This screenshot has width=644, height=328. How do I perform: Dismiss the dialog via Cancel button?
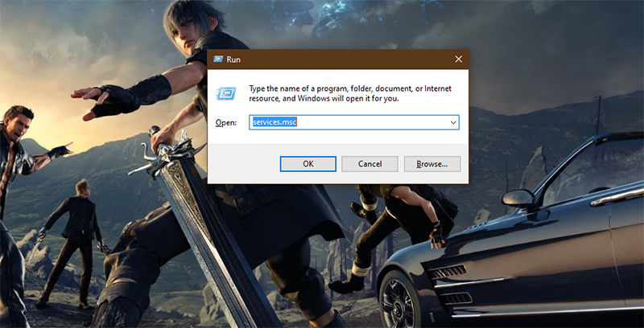tap(369, 163)
